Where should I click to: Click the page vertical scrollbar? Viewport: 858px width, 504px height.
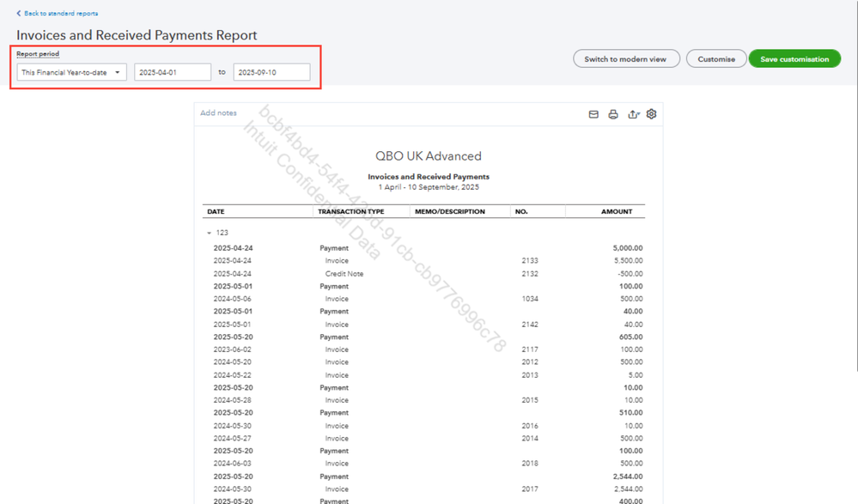856,186
